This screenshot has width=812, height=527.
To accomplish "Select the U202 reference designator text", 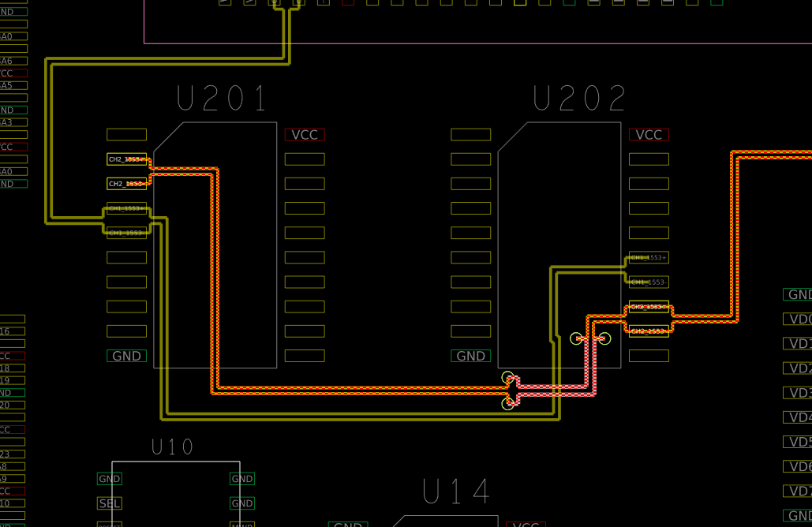I will [579, 99].
